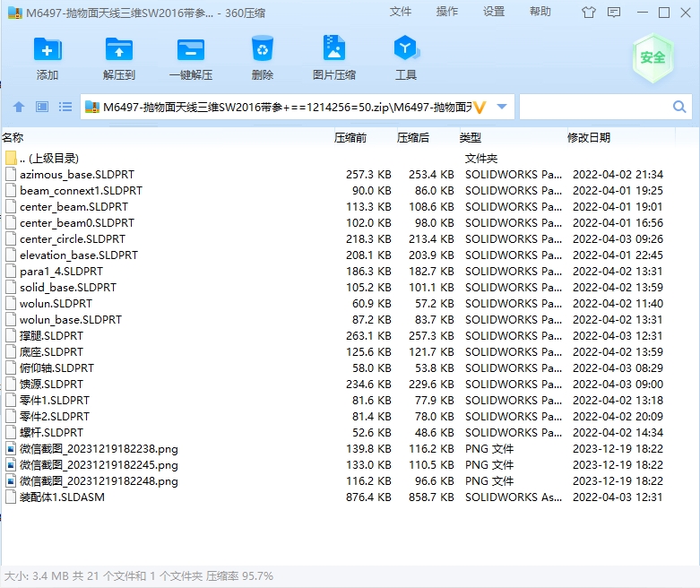Click the status bar text showing 压缩率 95.7%
The image size is (700, 588).
tap(239, 576)
